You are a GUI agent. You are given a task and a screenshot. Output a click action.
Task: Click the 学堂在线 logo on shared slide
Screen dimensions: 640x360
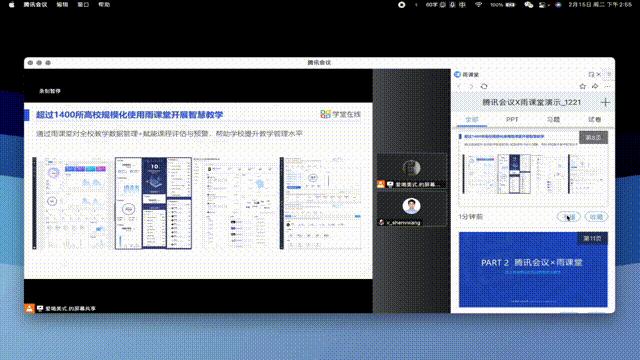point(340,114)
